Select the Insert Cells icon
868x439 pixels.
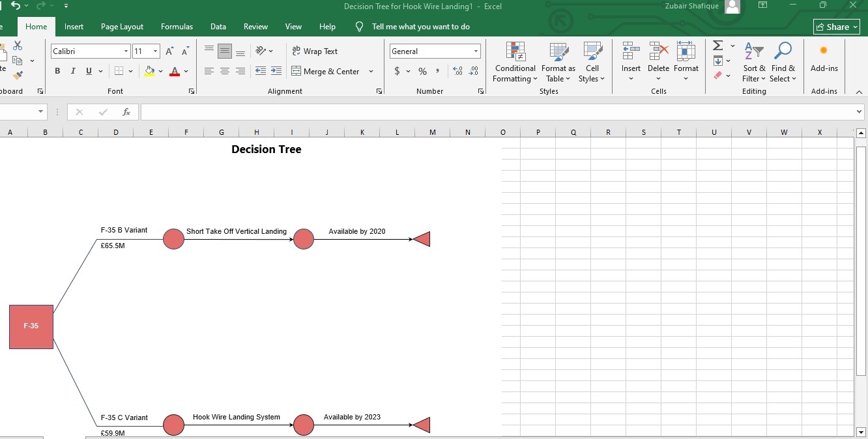[630, 57]
